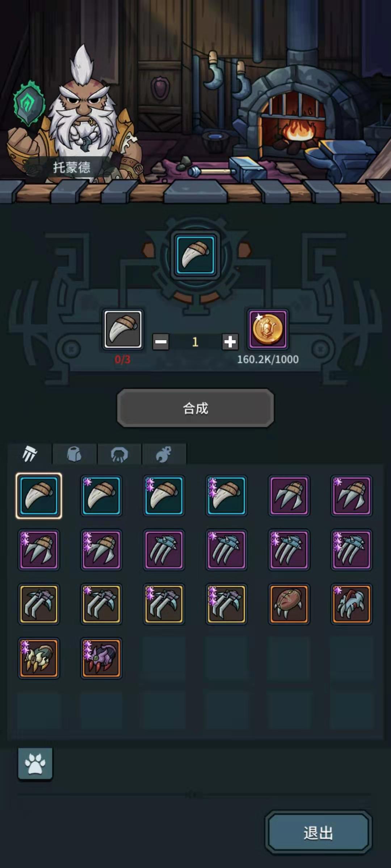391x868 pixels.
Task: Select the first gold-framed claw without stars
Action: click(x=39, y=604)
